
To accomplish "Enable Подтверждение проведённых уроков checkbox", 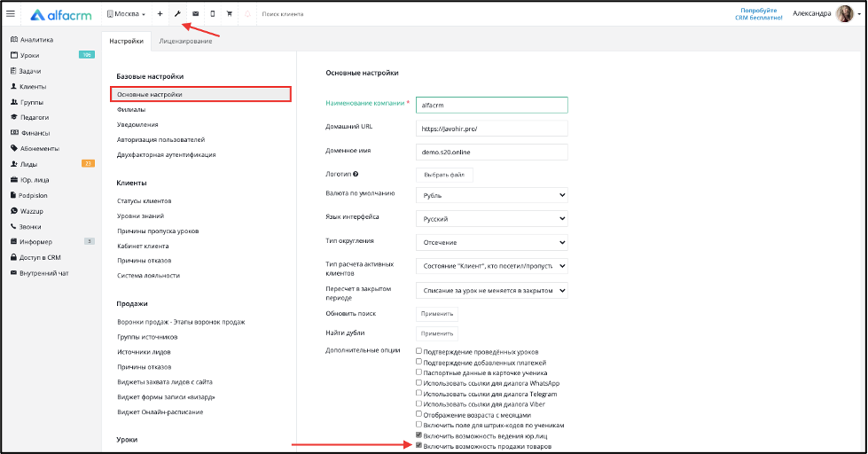I will pyautogui.click(x=419, y=351).
